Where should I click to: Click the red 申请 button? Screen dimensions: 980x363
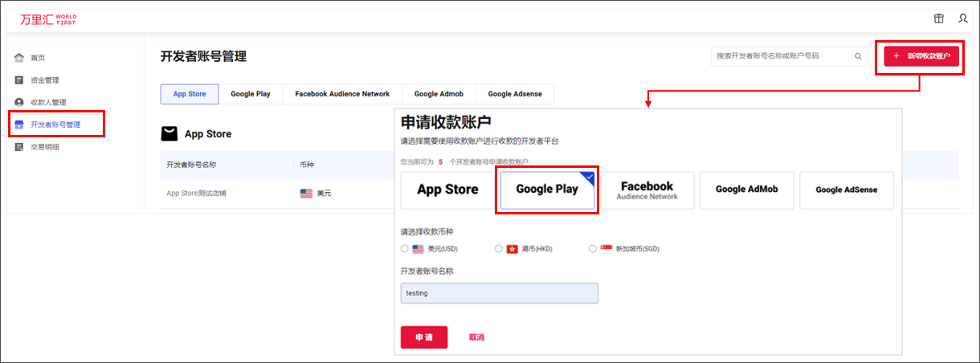(x=424, y=337)
